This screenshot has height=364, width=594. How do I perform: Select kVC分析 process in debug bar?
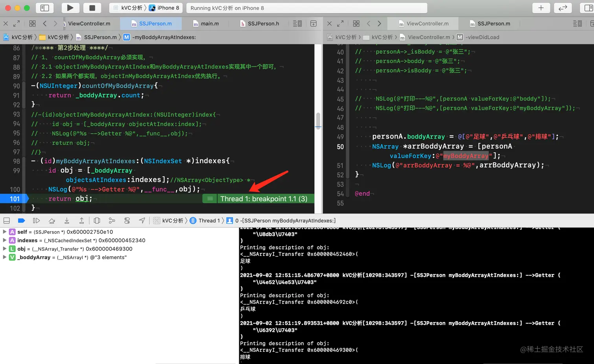[168, 221]
